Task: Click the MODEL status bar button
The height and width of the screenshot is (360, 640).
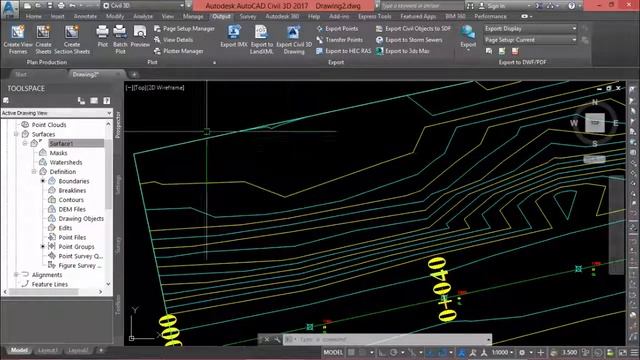Action: tap(333, 352)
